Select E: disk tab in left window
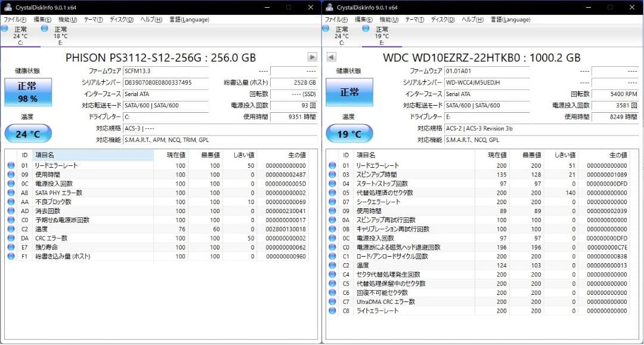Viewport: 644px width, 345px height. (60, 36)
